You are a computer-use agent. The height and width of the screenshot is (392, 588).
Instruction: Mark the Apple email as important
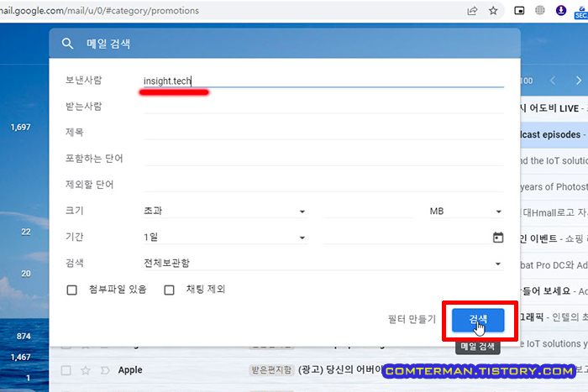click(x=105, y=370)
